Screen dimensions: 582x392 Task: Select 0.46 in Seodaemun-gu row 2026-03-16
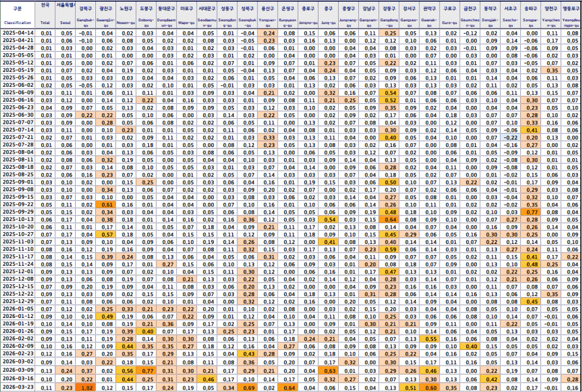tap(206, 379)
